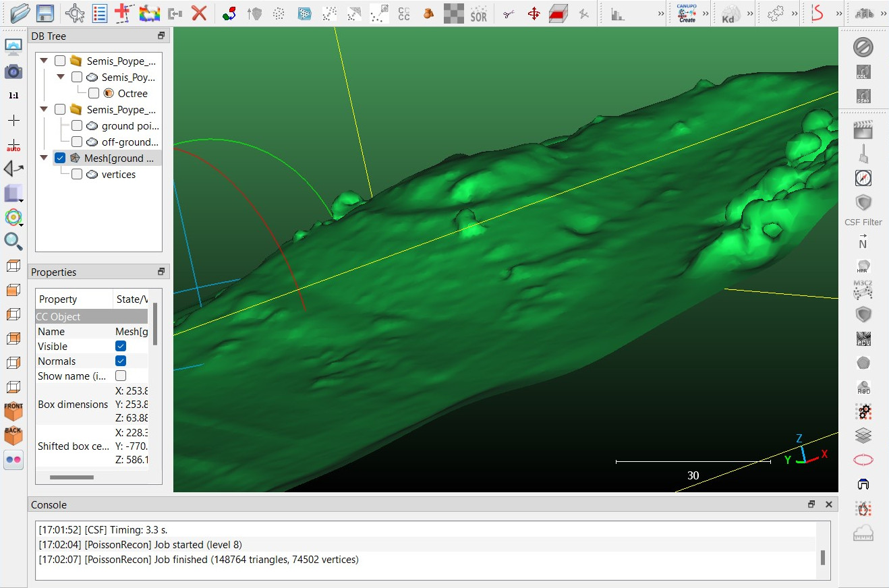Enable the EDL shader
The image size is (889, 588).
click(863, 71)
